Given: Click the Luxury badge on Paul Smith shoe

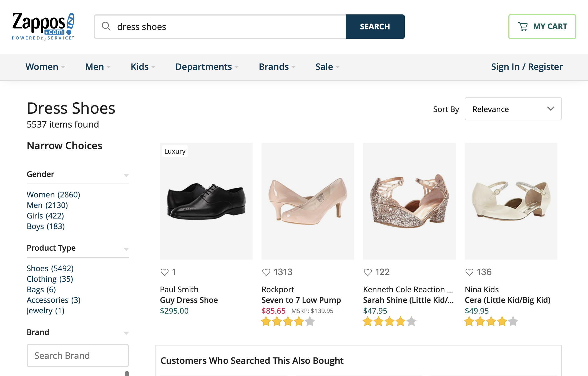Looking at the screenshot, I should point(175,151).
